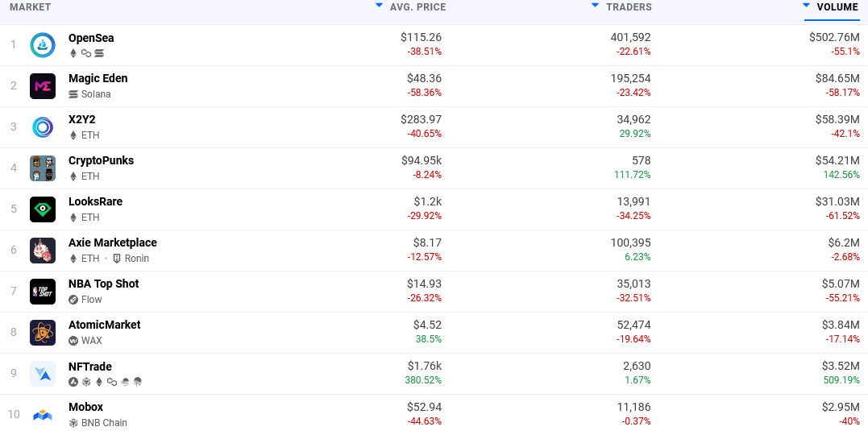Click the NFTrade arrow logo
Screen dimensions: 868x431
[43, 374]
